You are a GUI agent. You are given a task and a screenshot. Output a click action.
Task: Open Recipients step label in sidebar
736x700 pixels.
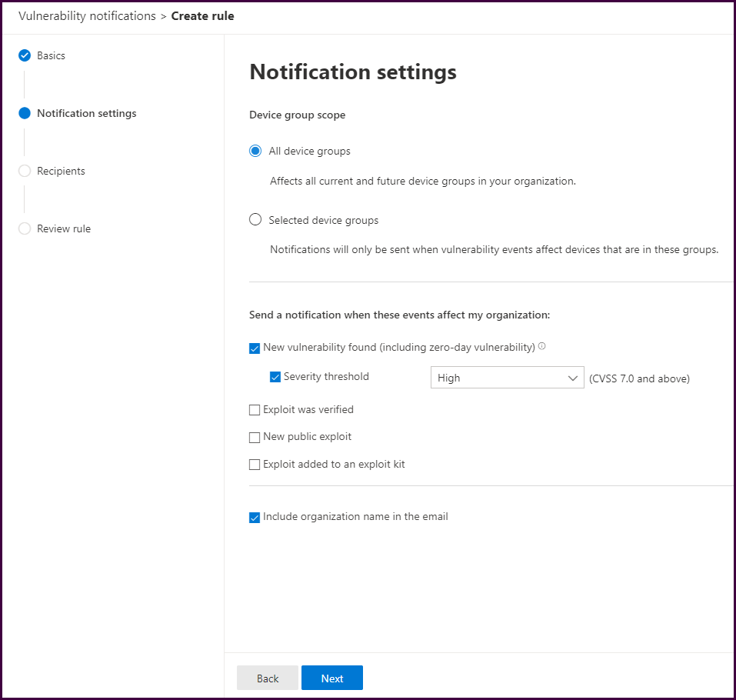61,171
